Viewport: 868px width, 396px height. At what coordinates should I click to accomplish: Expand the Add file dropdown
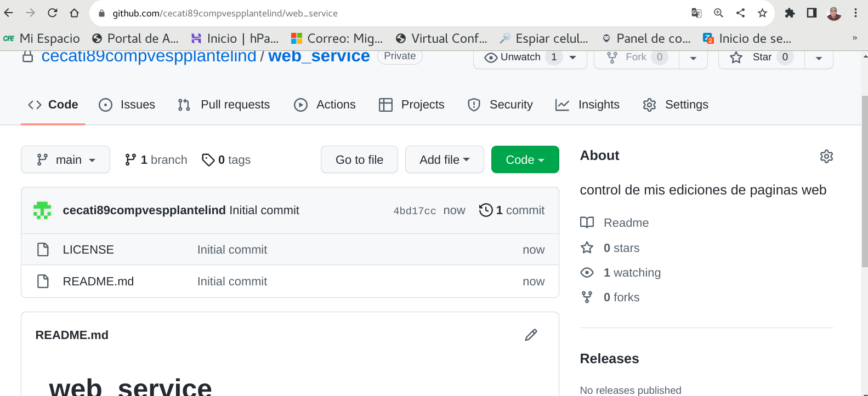pos(444,160)
